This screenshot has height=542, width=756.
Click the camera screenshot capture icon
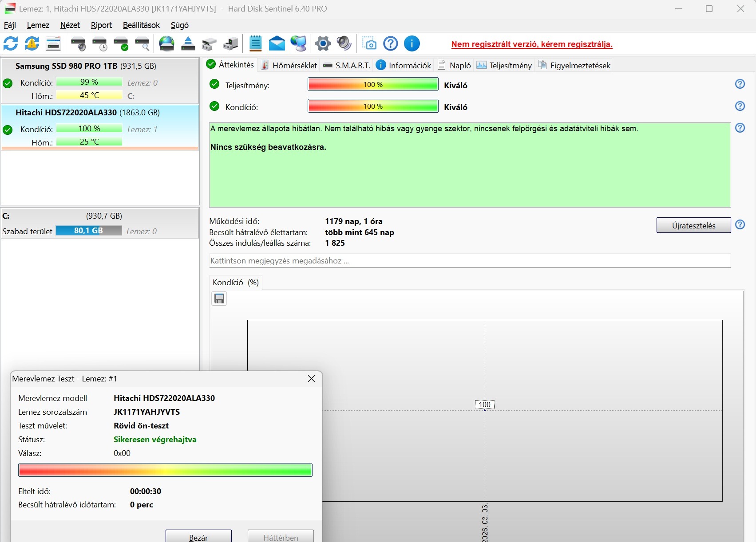(369, 43)
